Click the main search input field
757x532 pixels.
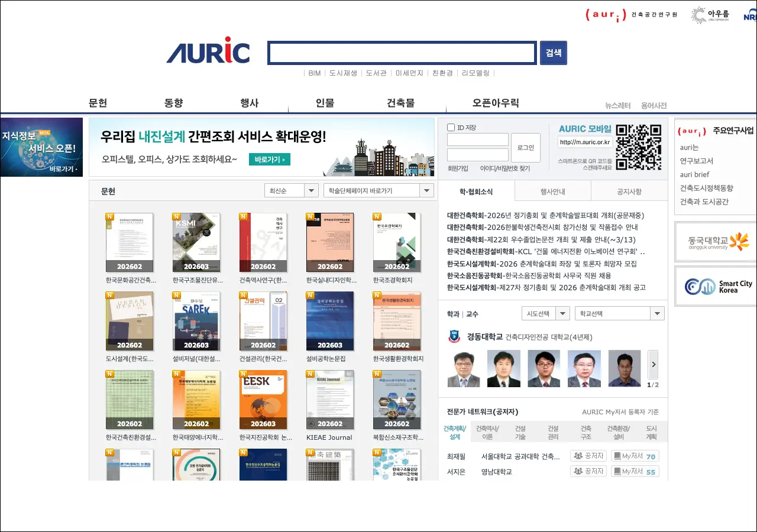(402, 53)
